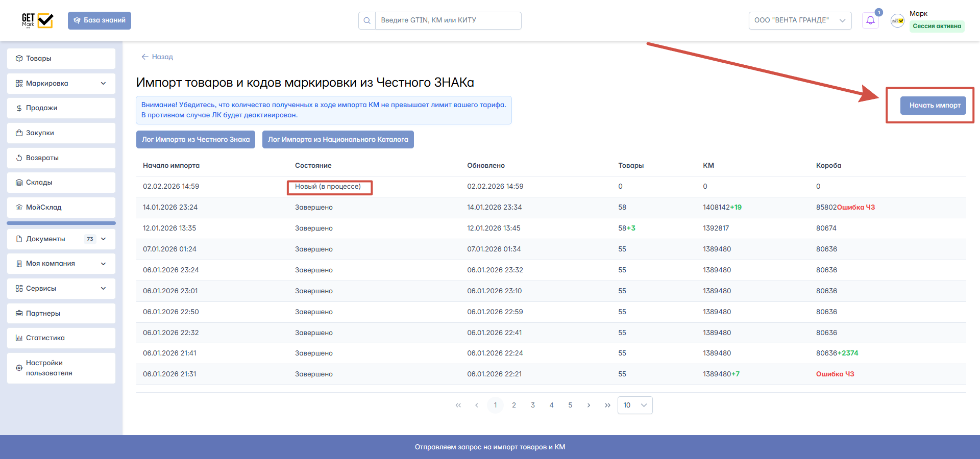The width and height of the screenshot is (980, 459).
Task: Go to next page arrow in pagination
Action: (x=589, y=405)
